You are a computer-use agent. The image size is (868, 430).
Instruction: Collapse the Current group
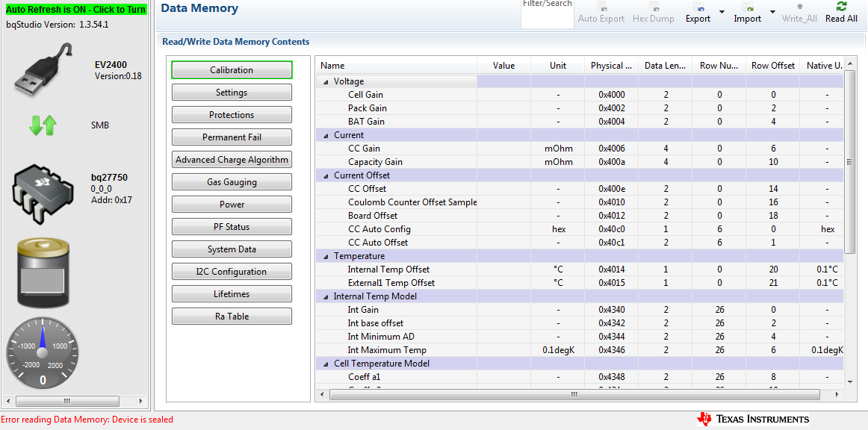pyautogui.click(x=326, y=135)
